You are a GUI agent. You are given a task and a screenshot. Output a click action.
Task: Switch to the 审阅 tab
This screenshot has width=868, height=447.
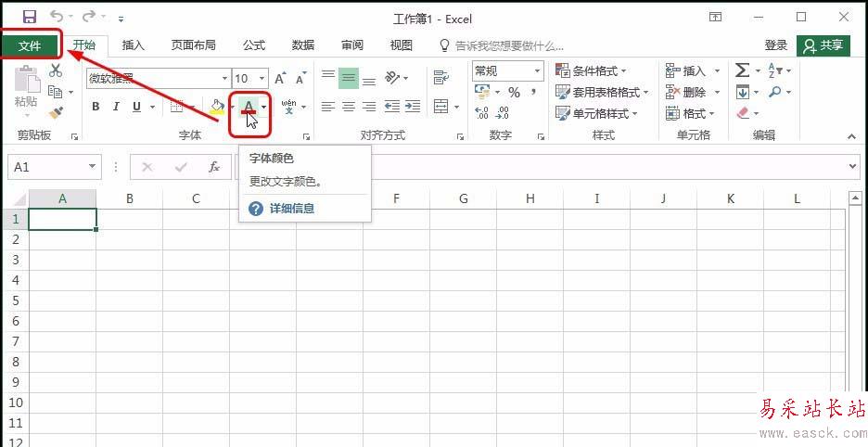coord(352,45)
